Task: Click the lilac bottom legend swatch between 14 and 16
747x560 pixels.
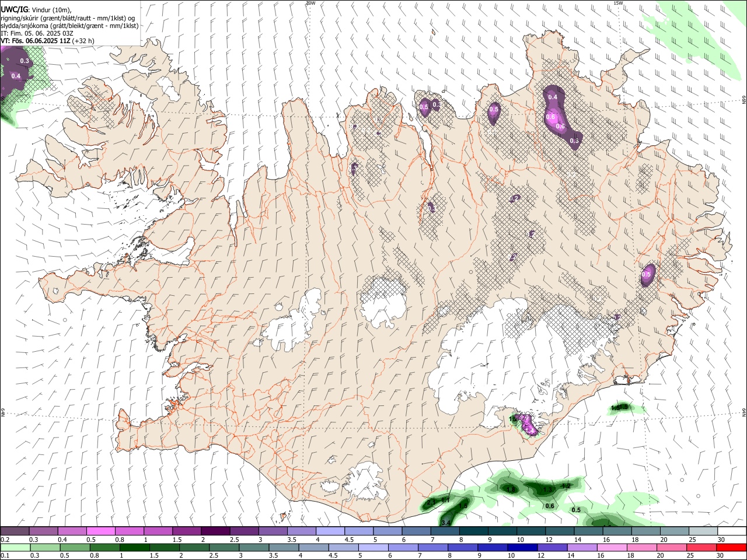Action: coord(581,548)
